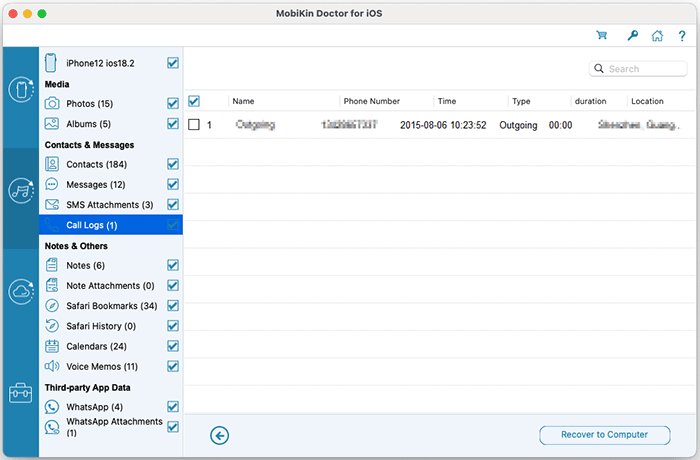Go to the home icon
This screenshot has width=700, height=460.
click(x=657, y=35)
